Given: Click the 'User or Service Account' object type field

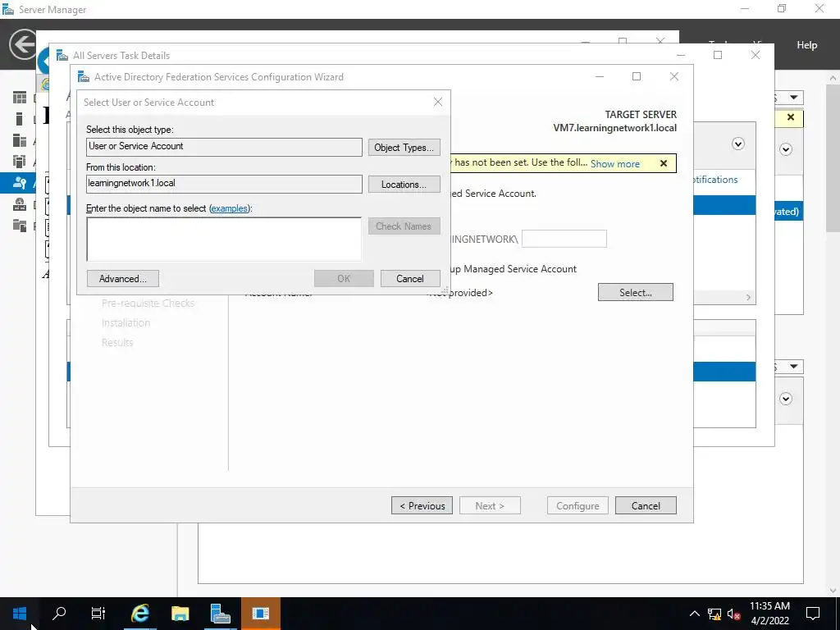Looking at the screenshot, I should coord(224,147).
